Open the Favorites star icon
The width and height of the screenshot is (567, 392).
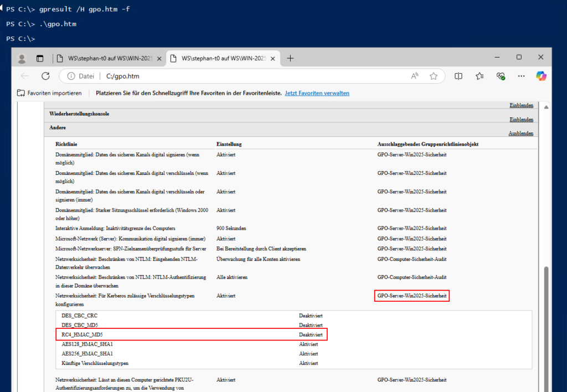pyautogui.click(x=435, y=76)
